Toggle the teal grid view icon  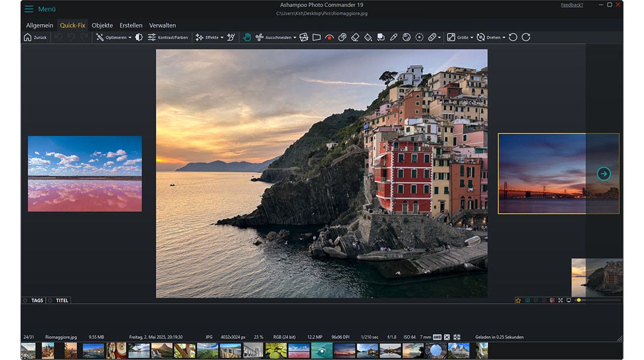coord(527,300)
